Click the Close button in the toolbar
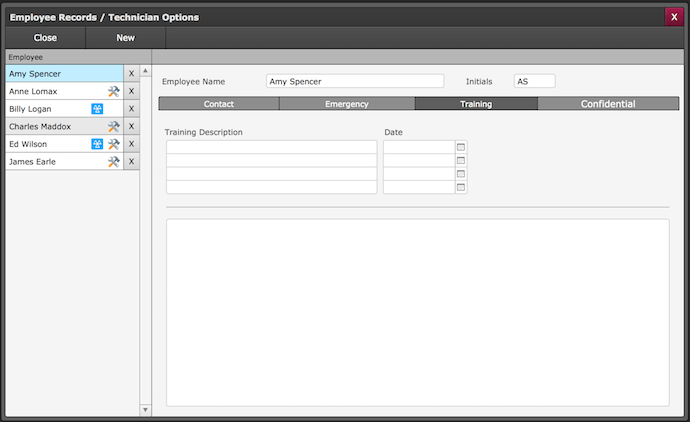This screenshot has width=690, height=422. (x=45, y=38)
